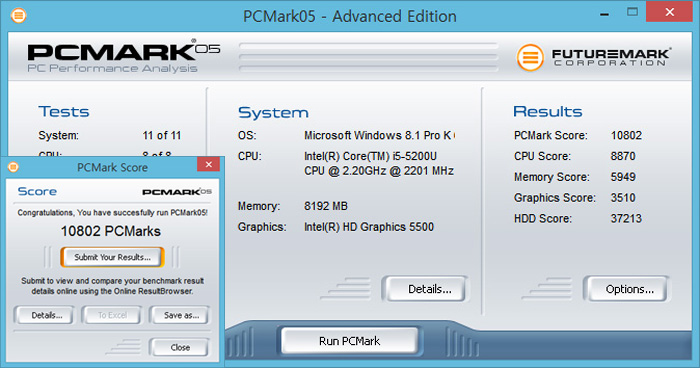Maximize the PCMark05 Advanced Edition window
The image size is (700, 368).
point(632,12)
